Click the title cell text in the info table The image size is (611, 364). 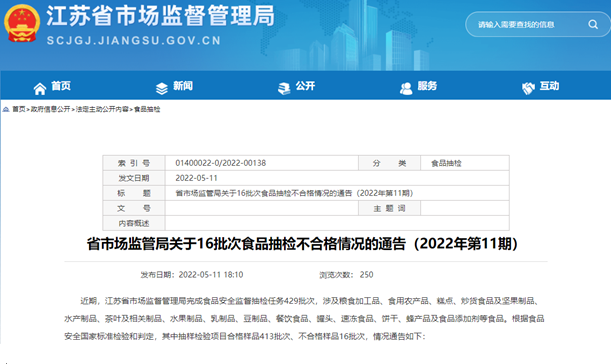coord(294,193)
